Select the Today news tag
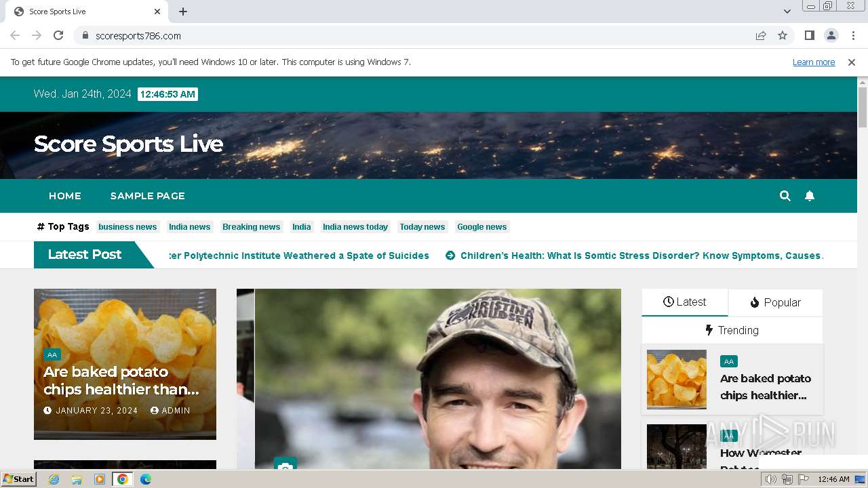 coord(422,227)
